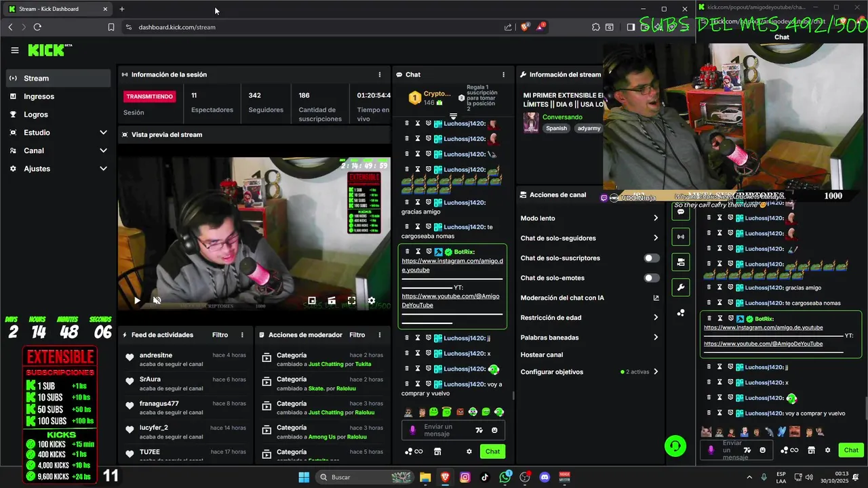Click andresitne in the activity feed
868x488 pixels.
point(156,355)
